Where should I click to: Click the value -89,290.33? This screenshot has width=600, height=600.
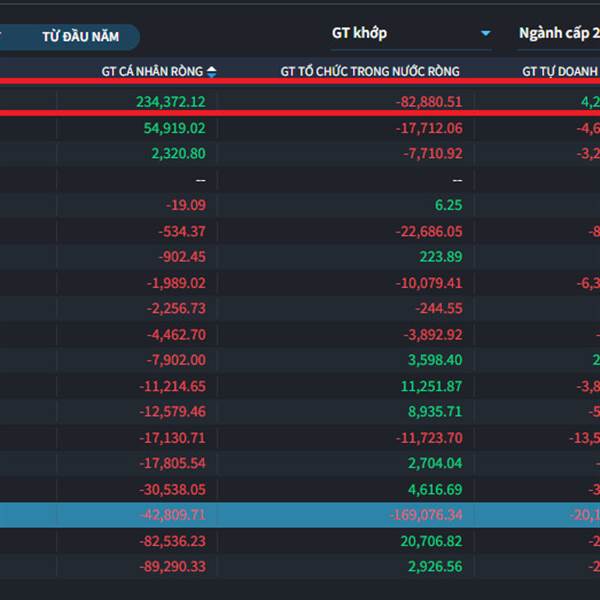click(173, 567)
